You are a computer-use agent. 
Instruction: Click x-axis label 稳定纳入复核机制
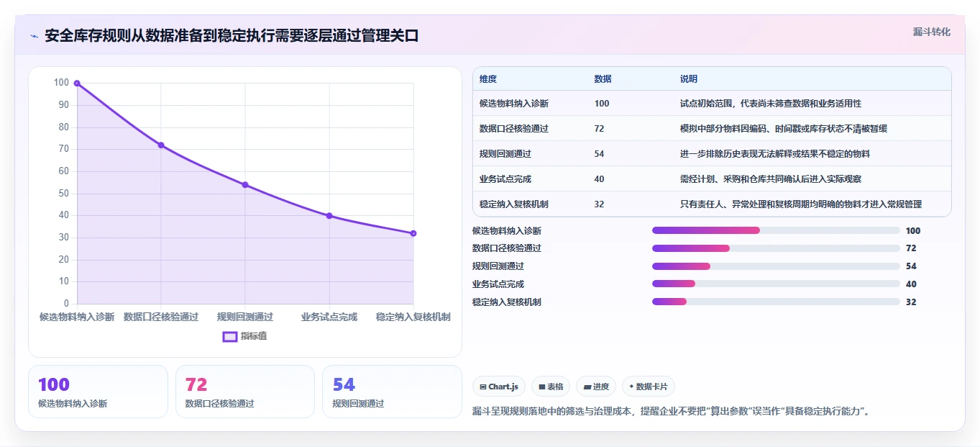pos(413,317)
